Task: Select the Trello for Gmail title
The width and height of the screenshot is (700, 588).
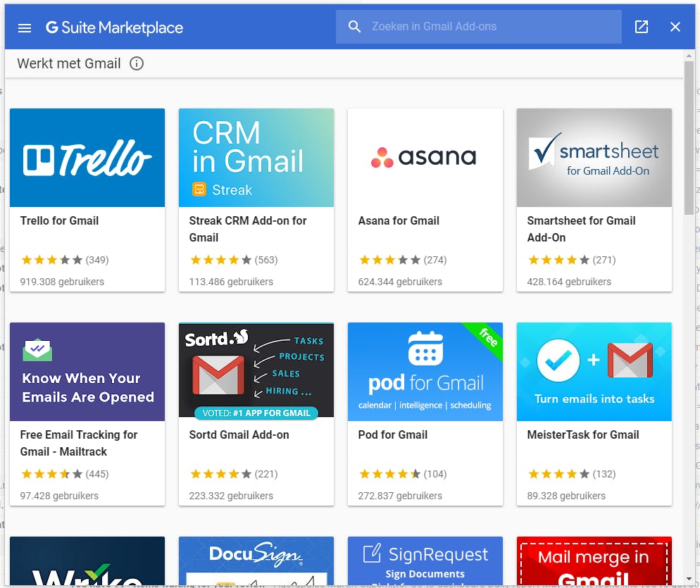Action: pos(59,220)
